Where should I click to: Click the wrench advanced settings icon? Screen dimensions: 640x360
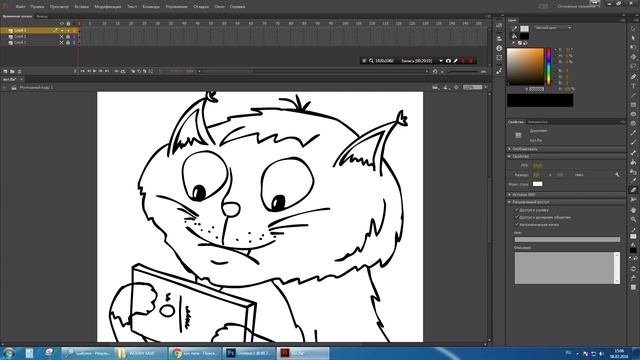[617, 175]
